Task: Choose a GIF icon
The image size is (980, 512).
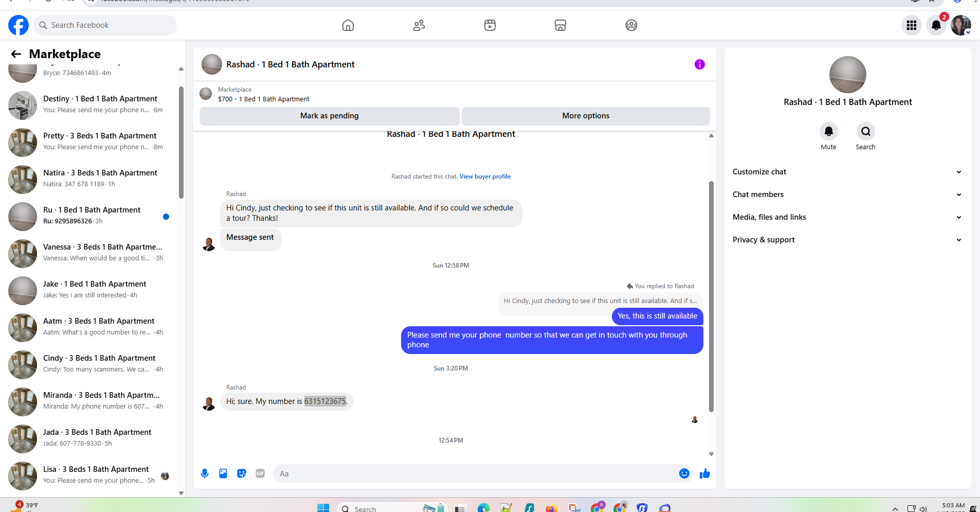Action: [260, 473]
